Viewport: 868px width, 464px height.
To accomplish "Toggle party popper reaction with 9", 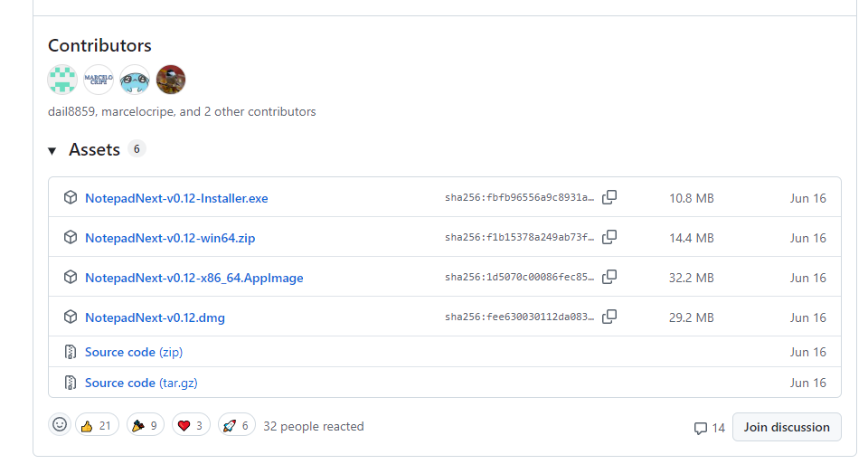I will 146,426.
